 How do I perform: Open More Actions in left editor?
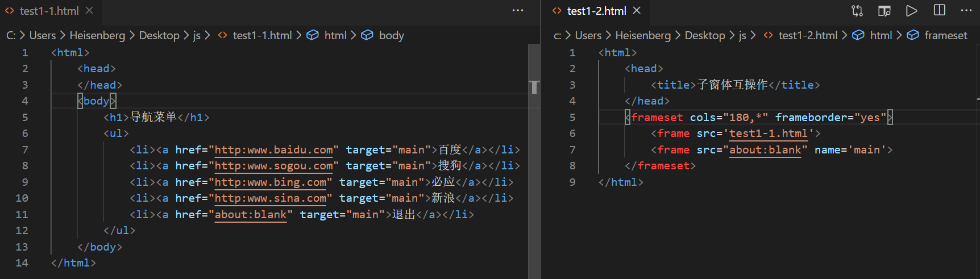coord(517,11)
